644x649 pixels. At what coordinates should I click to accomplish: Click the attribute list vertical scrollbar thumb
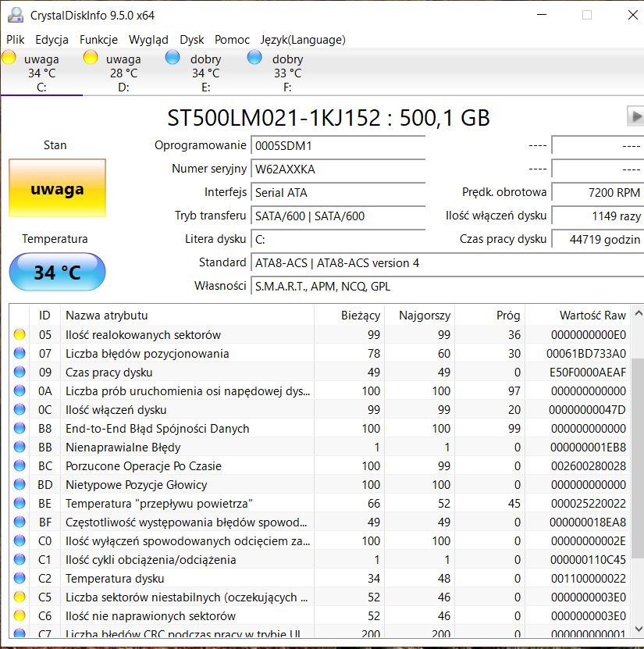(x=639, y=459)
